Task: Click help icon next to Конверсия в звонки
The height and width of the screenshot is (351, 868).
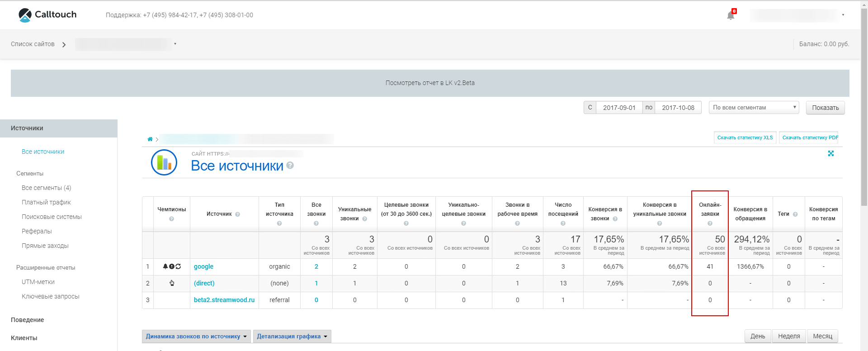Action: coord(615,219)
